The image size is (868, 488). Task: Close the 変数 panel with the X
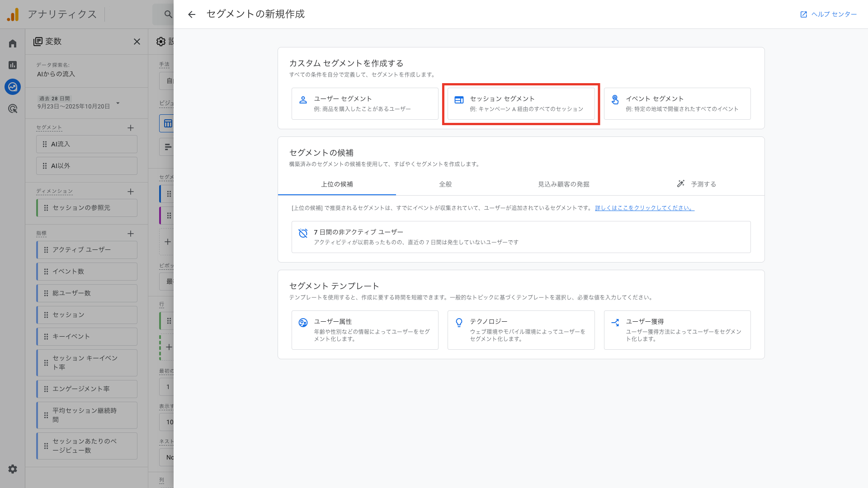pyautogui.click(x=137, y=42)
